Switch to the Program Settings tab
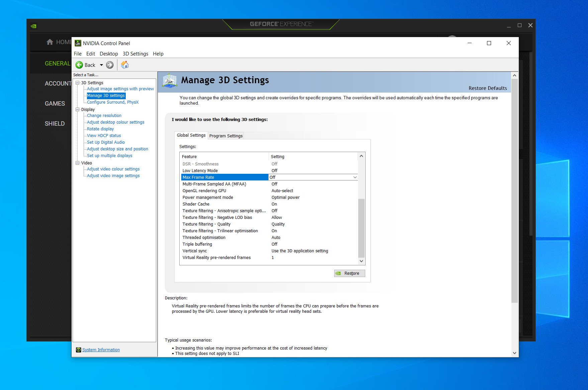 pos(226,136)
